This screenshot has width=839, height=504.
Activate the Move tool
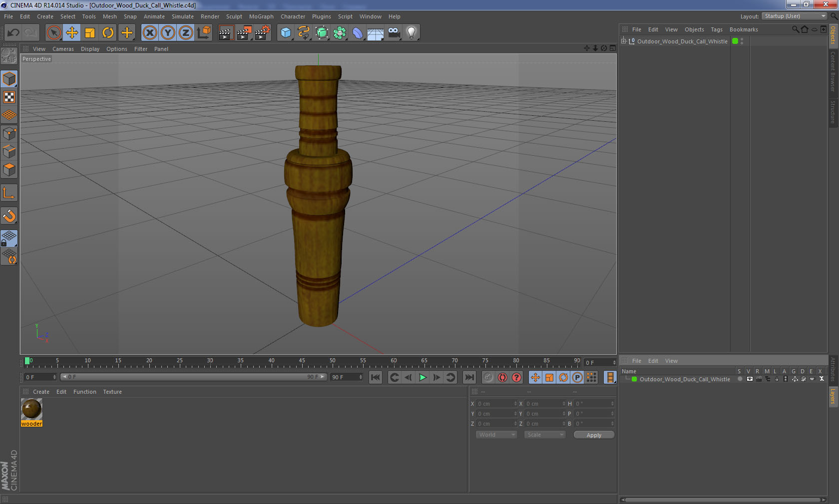point(72,33)
